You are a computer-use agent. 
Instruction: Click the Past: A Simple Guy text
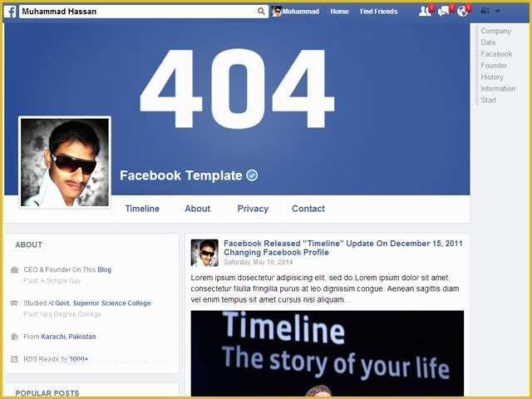click(52, 281)
